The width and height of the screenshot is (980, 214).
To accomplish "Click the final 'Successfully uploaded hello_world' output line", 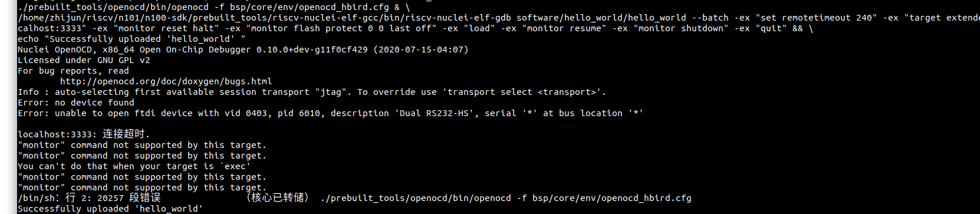I will pos(110,209).
